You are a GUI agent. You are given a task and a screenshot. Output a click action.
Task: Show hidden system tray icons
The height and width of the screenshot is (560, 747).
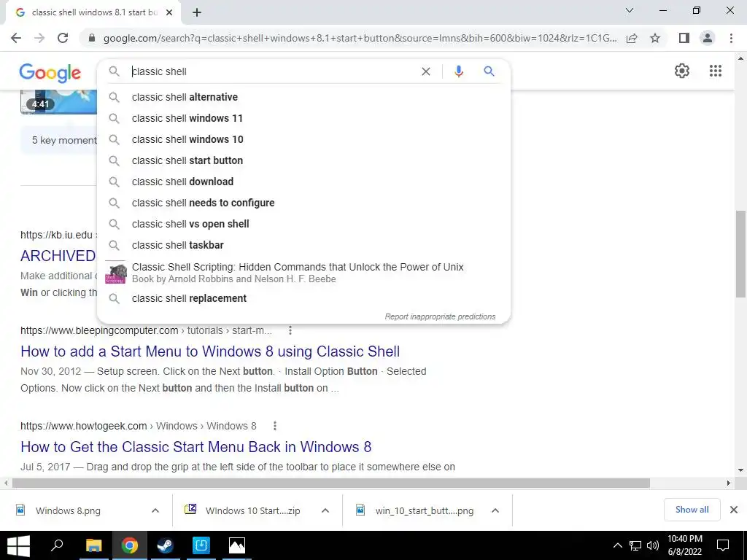pyautogui.click(x=617, y=545)
